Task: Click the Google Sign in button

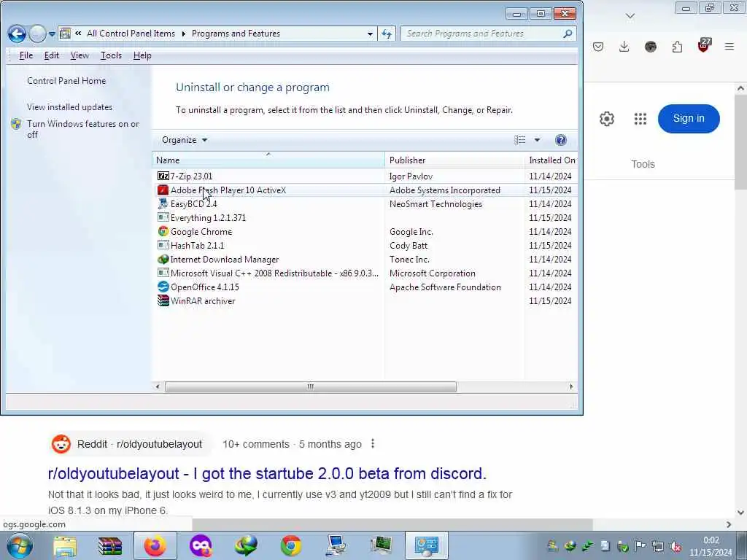Action: tap(689, 119)
